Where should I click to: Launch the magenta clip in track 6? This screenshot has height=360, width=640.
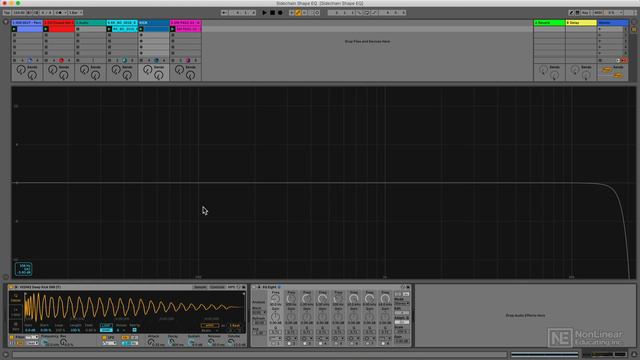point(173,29)
